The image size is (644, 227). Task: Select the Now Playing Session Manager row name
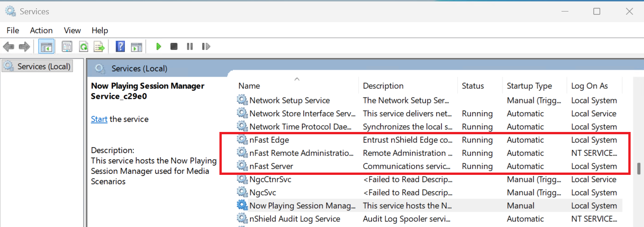click(302, 206)
